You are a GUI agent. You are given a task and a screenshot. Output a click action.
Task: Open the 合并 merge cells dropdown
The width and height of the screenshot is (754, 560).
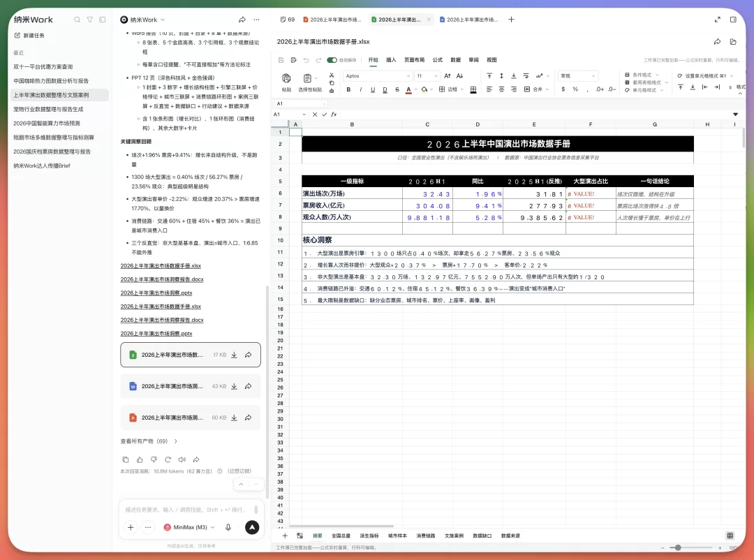(537, 89)
